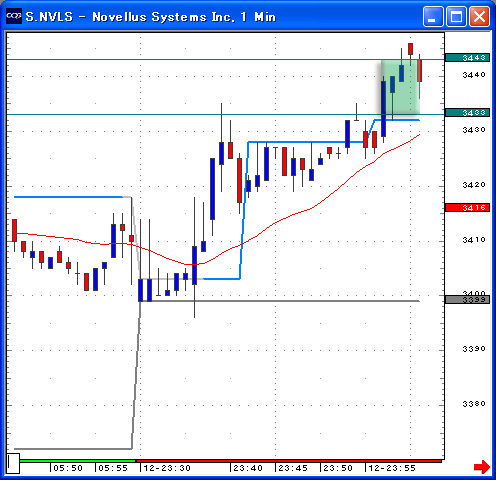Select the 3433 teal price label
Image resolution: width=496 pixels, height=480 pixels.
[x=467, y=113]
